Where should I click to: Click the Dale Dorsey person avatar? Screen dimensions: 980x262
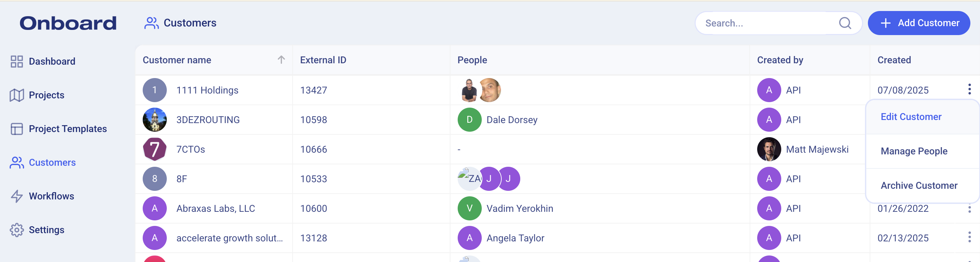click(x=469, y=120)
